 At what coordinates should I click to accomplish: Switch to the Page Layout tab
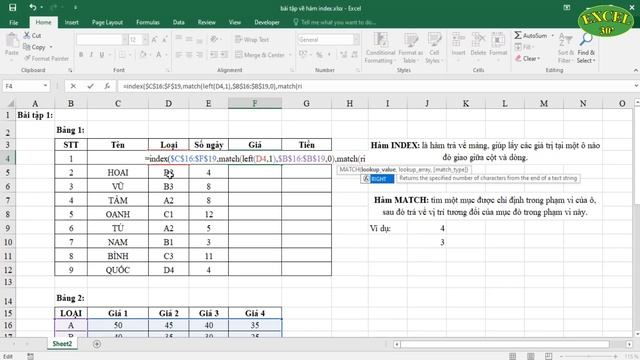[x=107, y=22]
